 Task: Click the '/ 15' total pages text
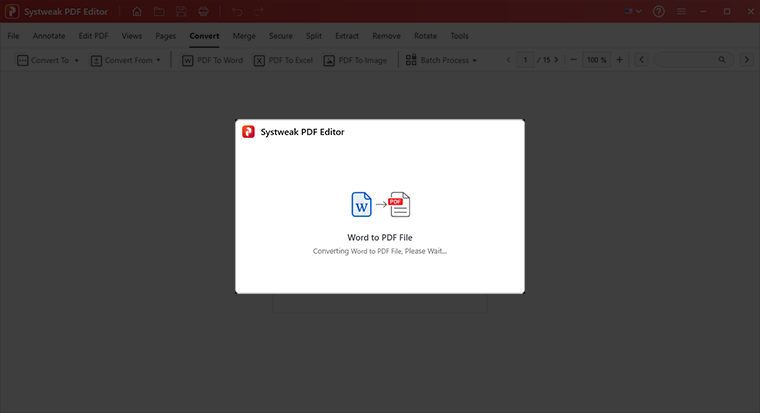(x=543, y=60)
